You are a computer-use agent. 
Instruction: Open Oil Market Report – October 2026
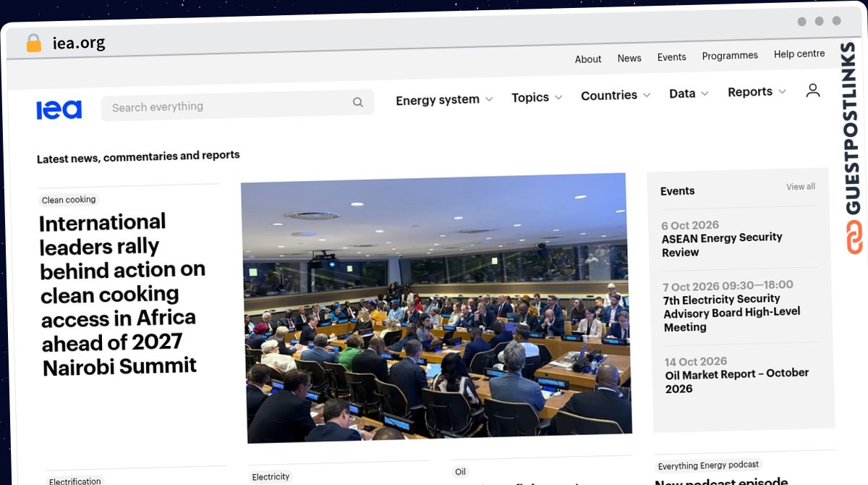(737, 381)
